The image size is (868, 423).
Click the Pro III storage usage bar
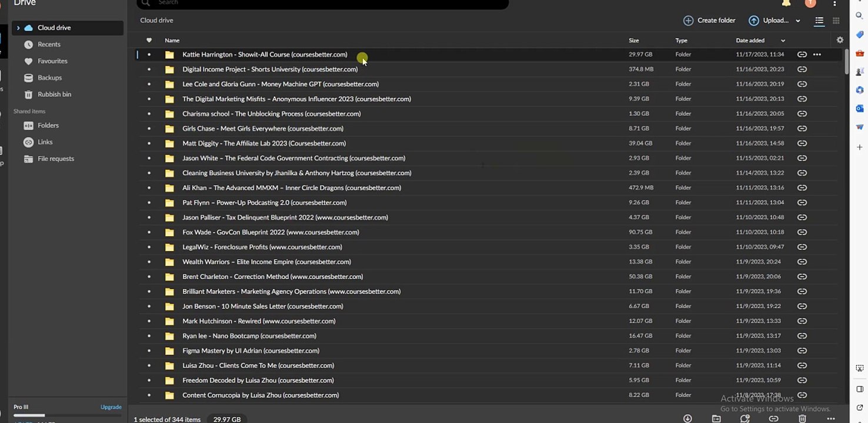tap(68, 415)
